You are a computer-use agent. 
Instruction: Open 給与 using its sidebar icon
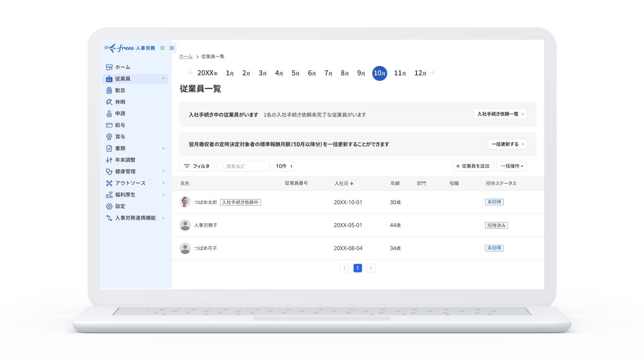click(109, 125)
